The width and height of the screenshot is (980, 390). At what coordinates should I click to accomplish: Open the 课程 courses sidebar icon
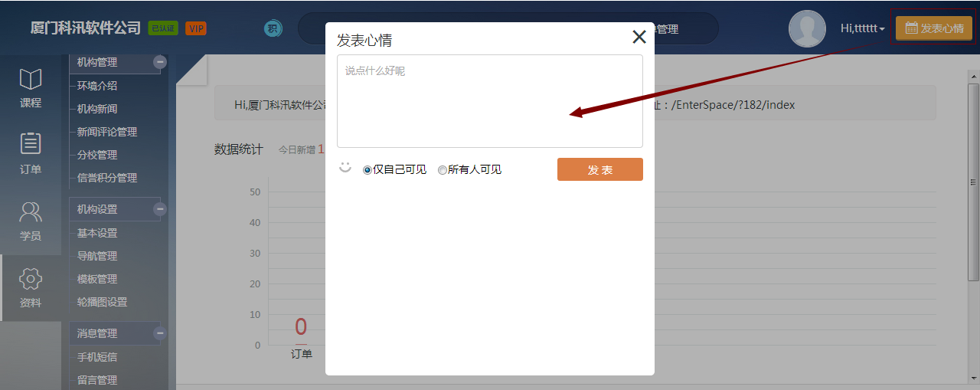(31, 88)
